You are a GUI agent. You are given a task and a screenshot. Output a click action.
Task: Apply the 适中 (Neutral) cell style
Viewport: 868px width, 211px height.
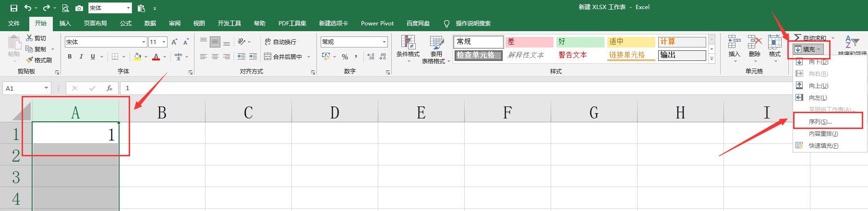[x=631, y=42]
